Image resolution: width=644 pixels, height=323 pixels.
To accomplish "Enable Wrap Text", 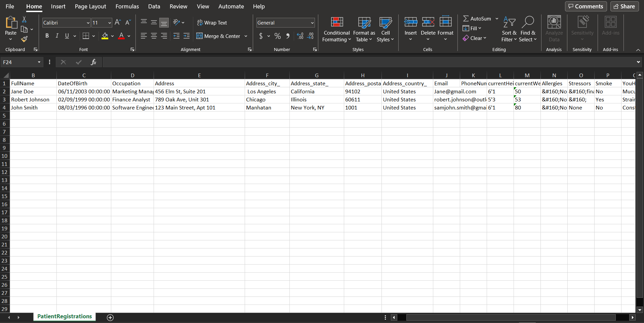I will click(212, 22).
